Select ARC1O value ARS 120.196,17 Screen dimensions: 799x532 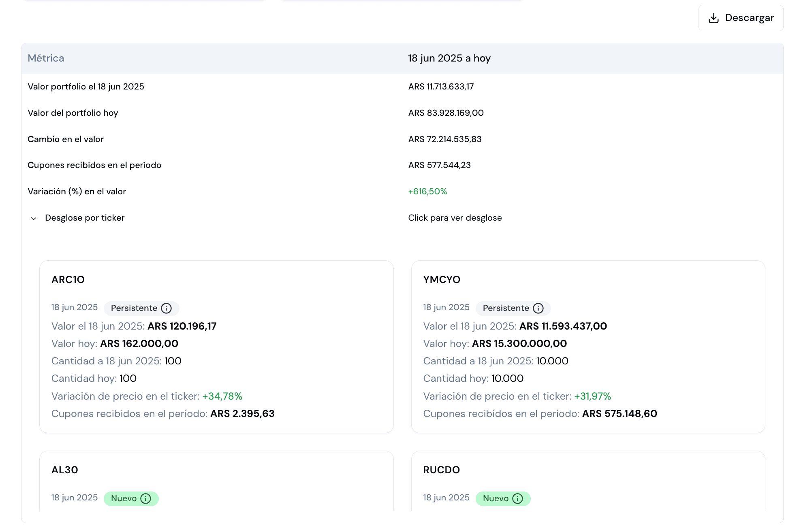click(x=182, y=326)
